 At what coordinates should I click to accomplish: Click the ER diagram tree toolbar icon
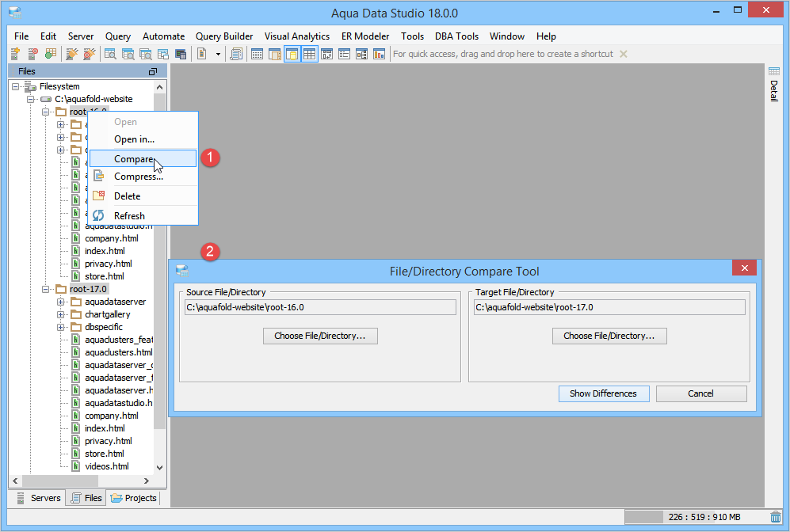click(x=362, y=54)
